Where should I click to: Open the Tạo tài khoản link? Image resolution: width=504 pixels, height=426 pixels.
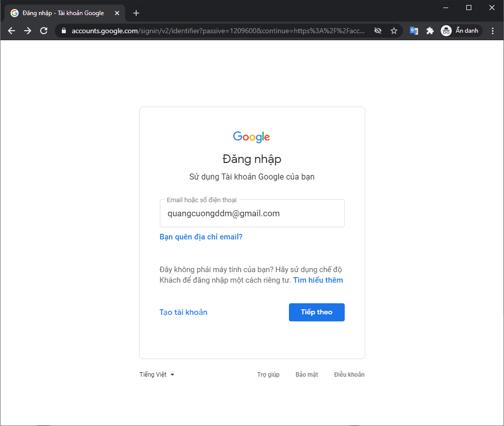pos(183,312)
